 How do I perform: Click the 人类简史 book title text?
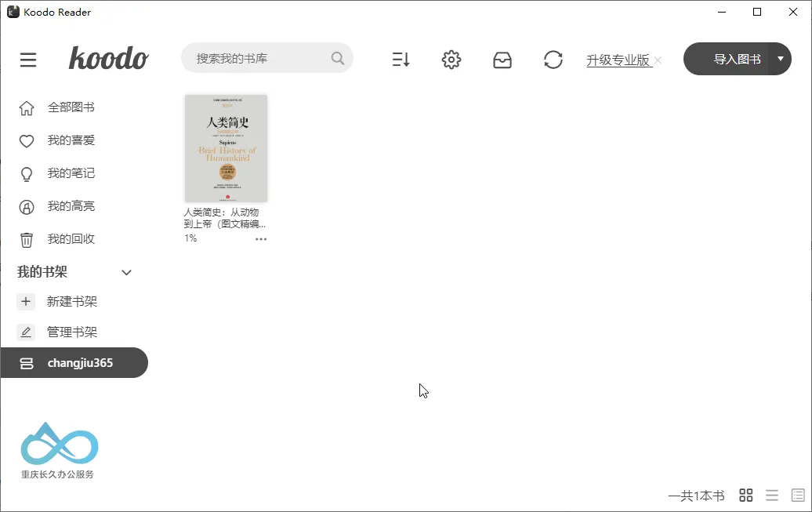pos(225,218)
